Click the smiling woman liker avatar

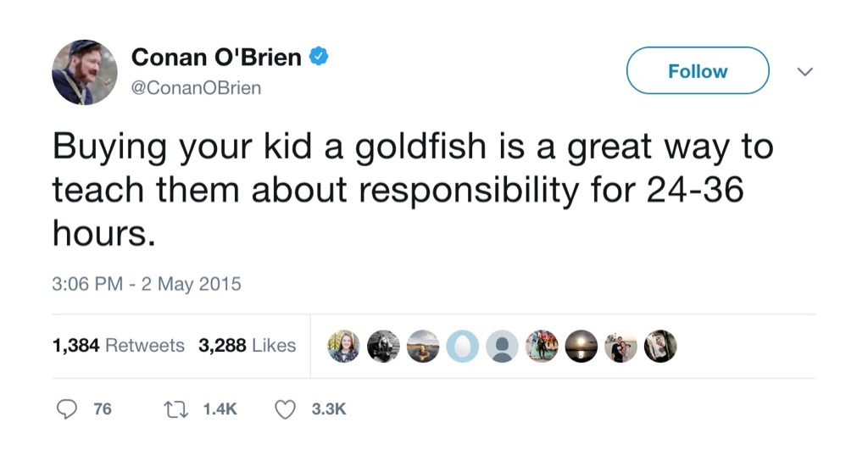(344, 346)
